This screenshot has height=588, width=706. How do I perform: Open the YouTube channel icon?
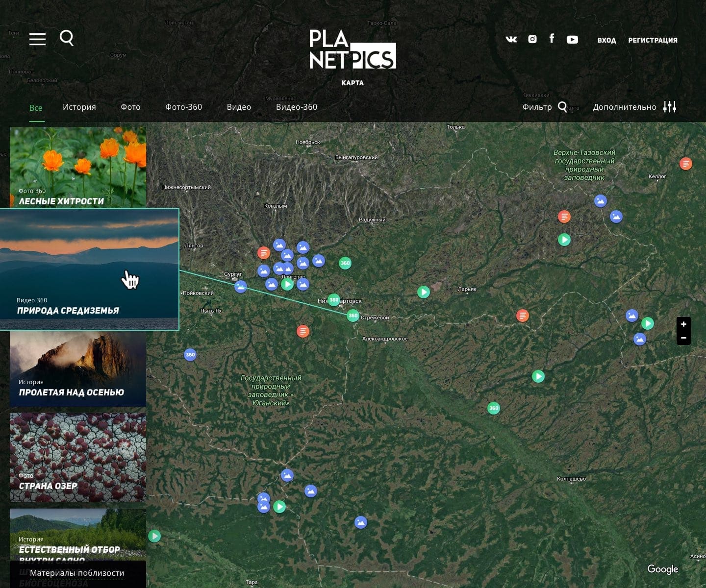coord(572,40)
